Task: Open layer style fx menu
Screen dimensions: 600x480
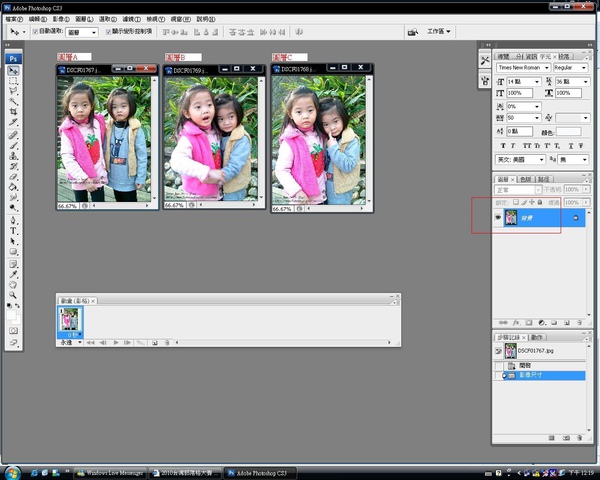Action: click(x=516, y=323)
